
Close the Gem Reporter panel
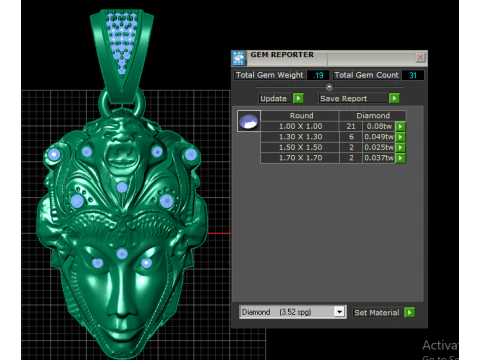click(420, 57)
